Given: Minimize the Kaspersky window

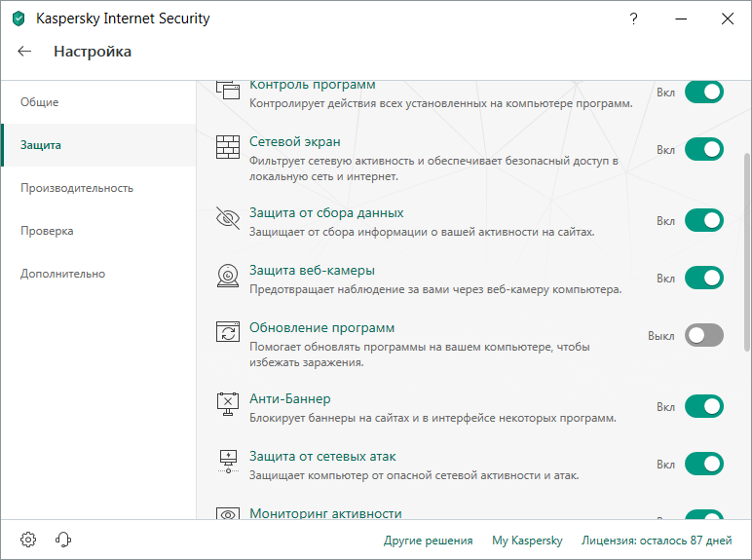Looking at the screenshot, I should (x=681, y=19).
